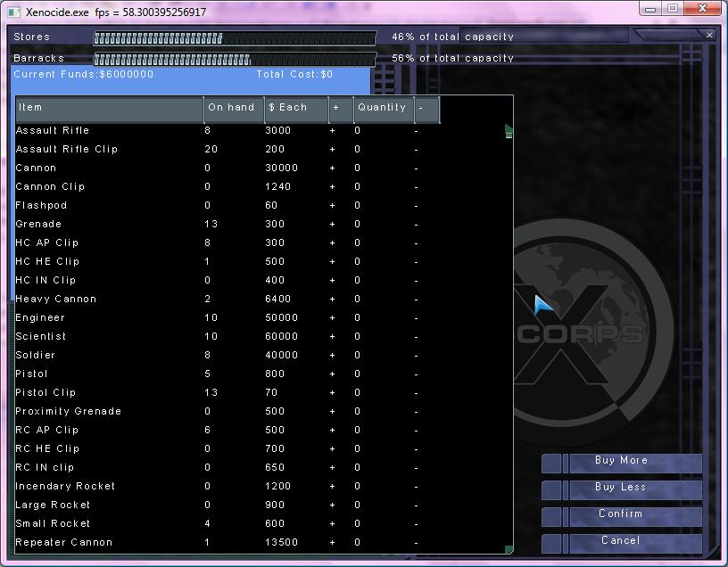Decrease Heavy Cannon quantity with minus
Viewport: 728px width, 567px height.
pos(416,300)
